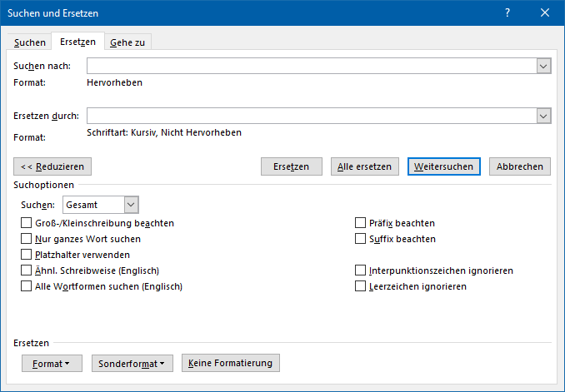Viewport: 565px width, 392px height.
Task: Tick the Präfix beachten checkbox
Action: coord(360,223)
